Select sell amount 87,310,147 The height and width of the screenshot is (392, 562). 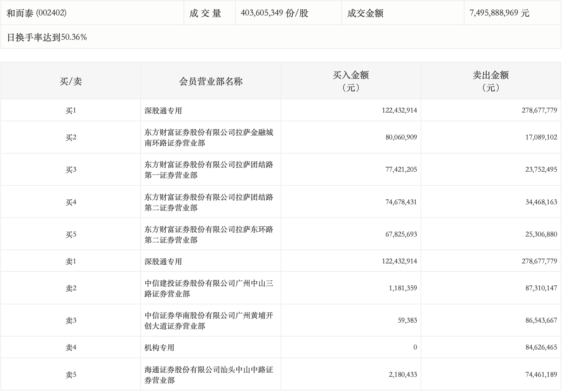click(541, 289)
